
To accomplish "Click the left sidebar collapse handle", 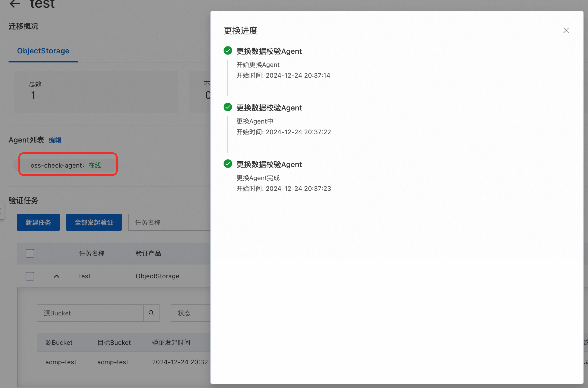I will pyautogui.click(x=1, y=211).
